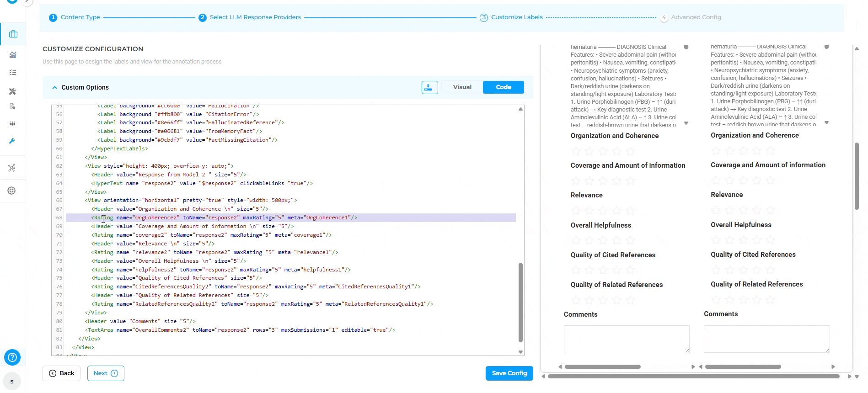Collapse the Custom Options section
This screenshot has width=868, height=393.
click(55, 87)
